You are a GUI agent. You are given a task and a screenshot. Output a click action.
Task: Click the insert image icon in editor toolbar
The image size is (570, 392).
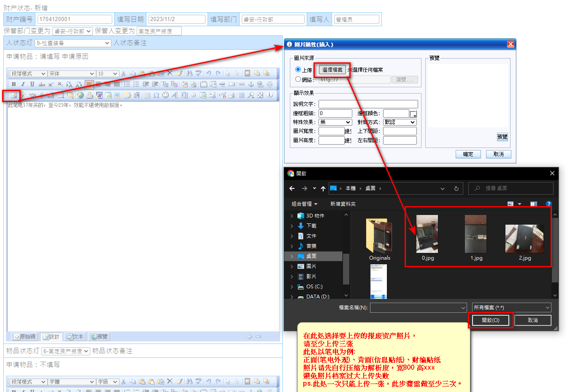(x=14, y=96)
